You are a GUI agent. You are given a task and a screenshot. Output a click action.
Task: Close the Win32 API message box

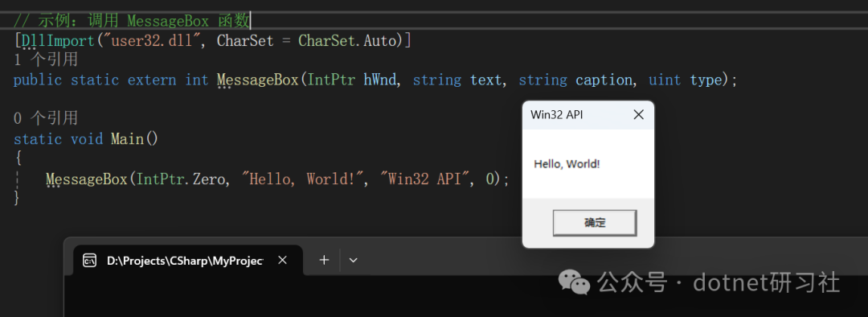click(638, 115)
